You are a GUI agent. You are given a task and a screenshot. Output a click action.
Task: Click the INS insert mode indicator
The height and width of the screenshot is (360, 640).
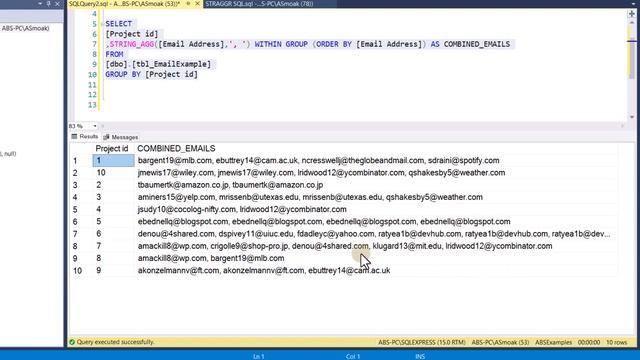pos(420,357)
